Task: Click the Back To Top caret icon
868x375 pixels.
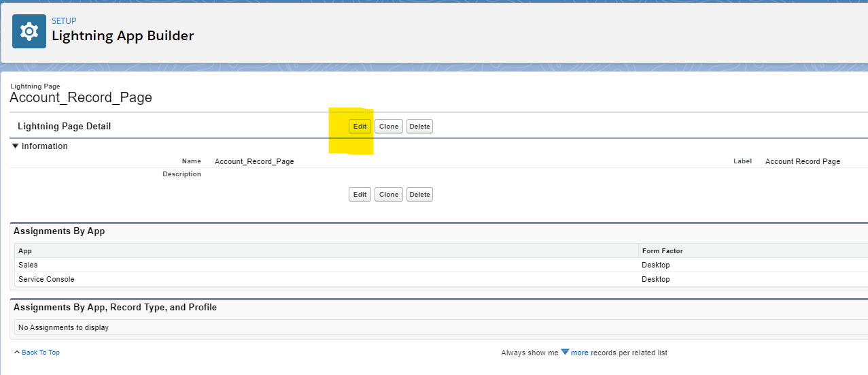Action: pos(17,352)
